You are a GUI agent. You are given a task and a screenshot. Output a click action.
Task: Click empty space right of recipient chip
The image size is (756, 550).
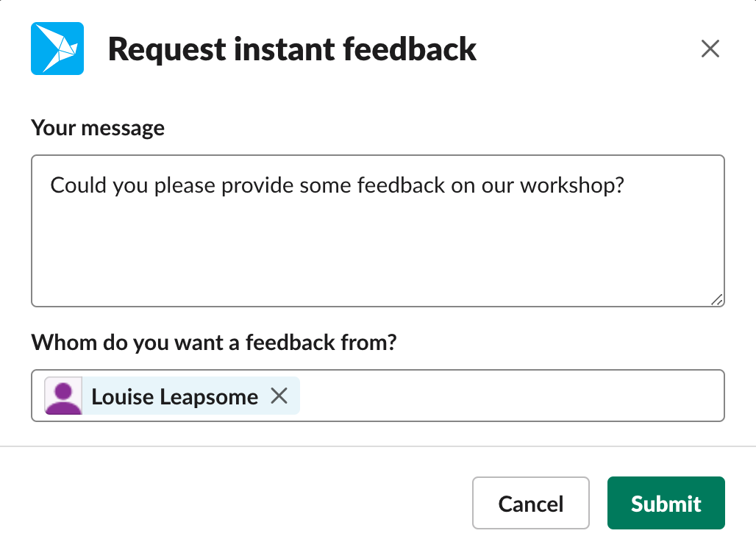(511, 396)
